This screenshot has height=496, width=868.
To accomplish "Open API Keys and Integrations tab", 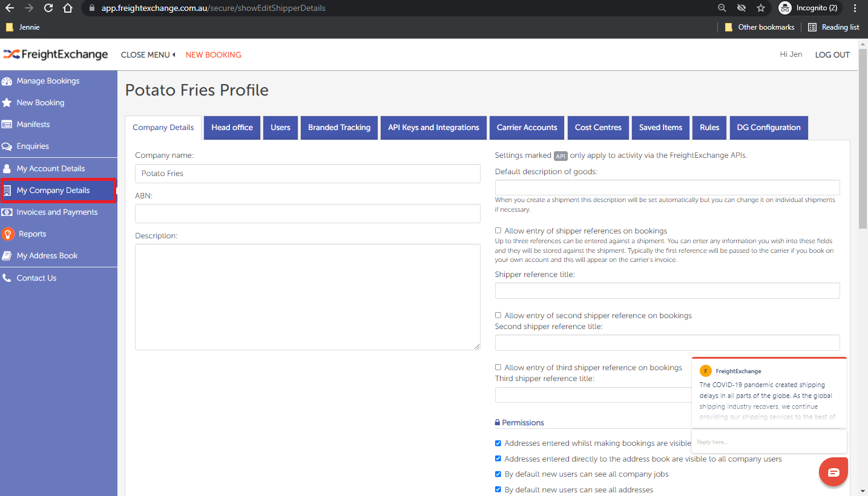I will [433, 128].
